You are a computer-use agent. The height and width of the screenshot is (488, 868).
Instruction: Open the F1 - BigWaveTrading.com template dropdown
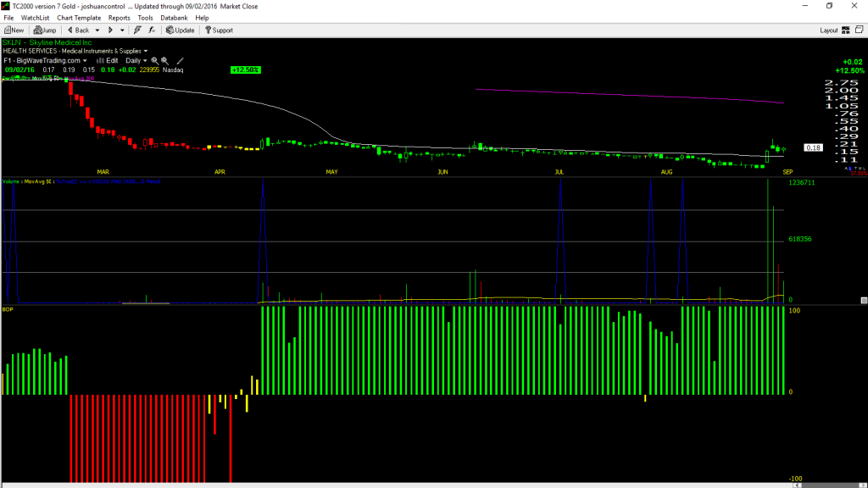(x=85, y=61)
